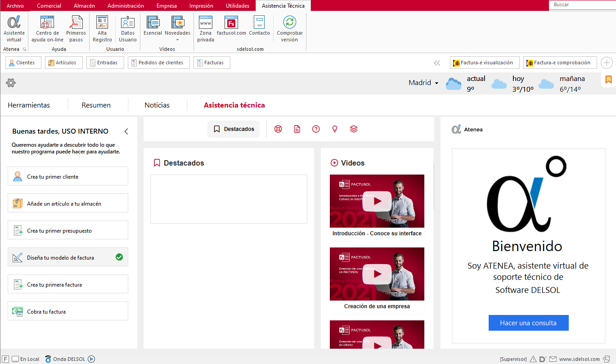
Task: Play Creación de una empresa video
Action: click(x=377, y=274)
